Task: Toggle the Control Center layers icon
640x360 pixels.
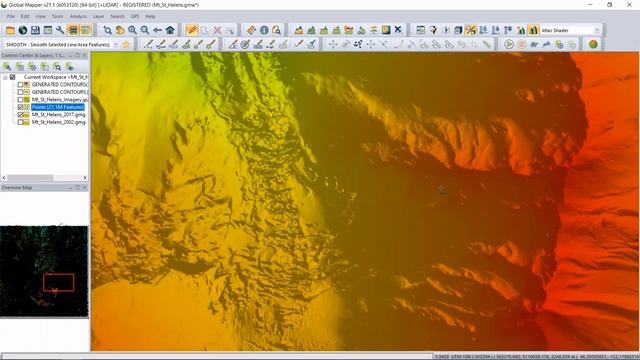Action: tap(73, 30)
